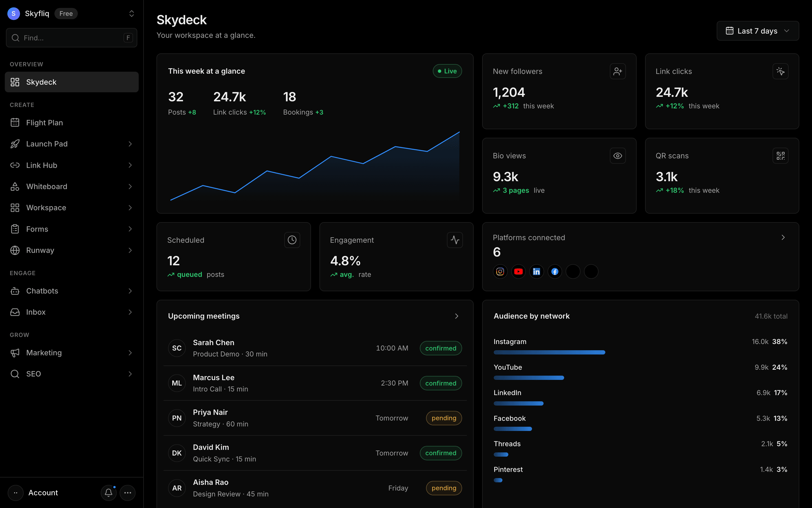This screenshot has height=508, width=812.
Task: Click the calendar icon in date range selector
Action: click(x=729, y=31)
